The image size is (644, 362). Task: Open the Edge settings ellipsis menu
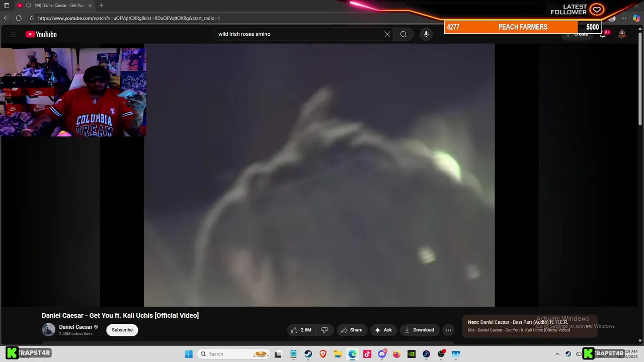[624, 18]
